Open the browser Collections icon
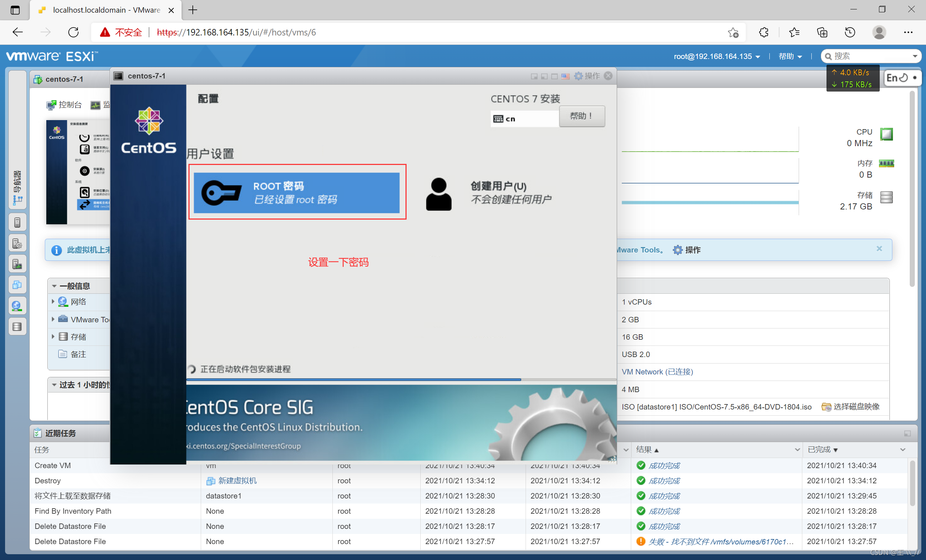The image size is (926, 560). 822,32
